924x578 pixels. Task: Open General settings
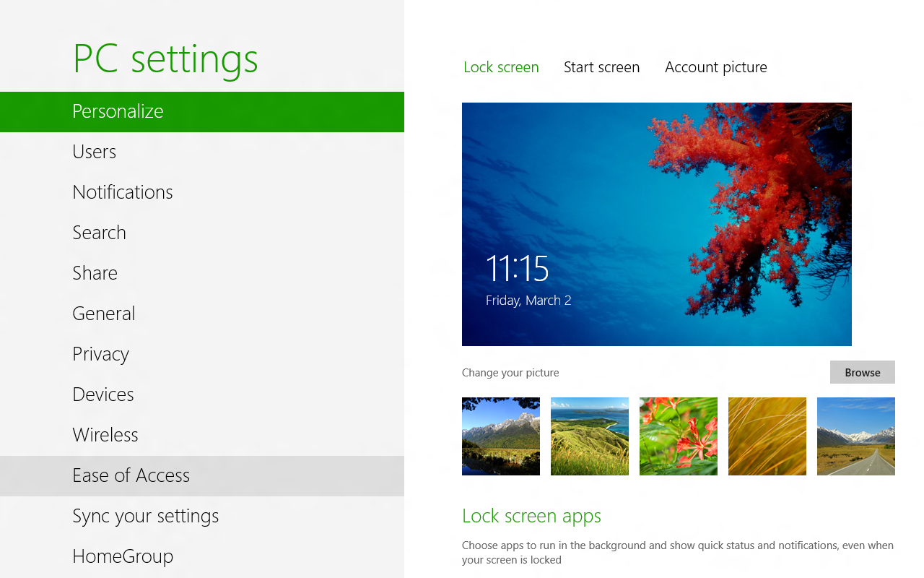[x=104, y=314]
